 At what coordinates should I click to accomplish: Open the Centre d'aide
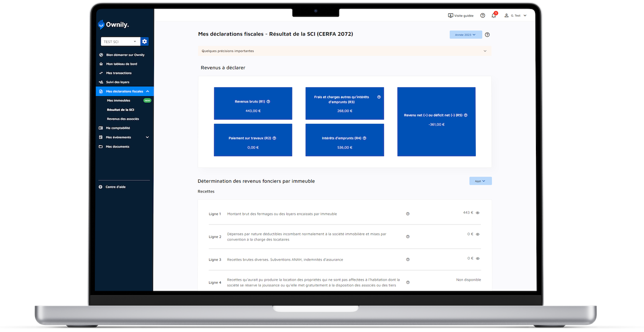(x=116, y=186)
